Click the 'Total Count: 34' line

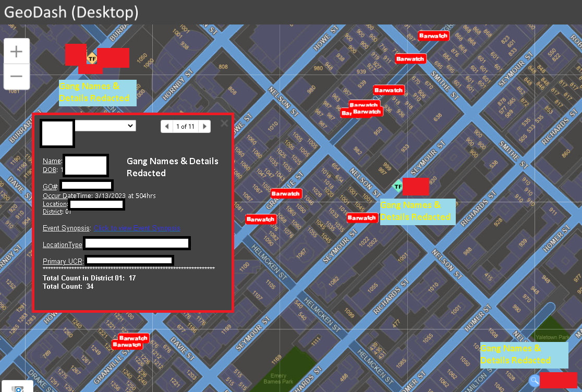pos(68,286)
